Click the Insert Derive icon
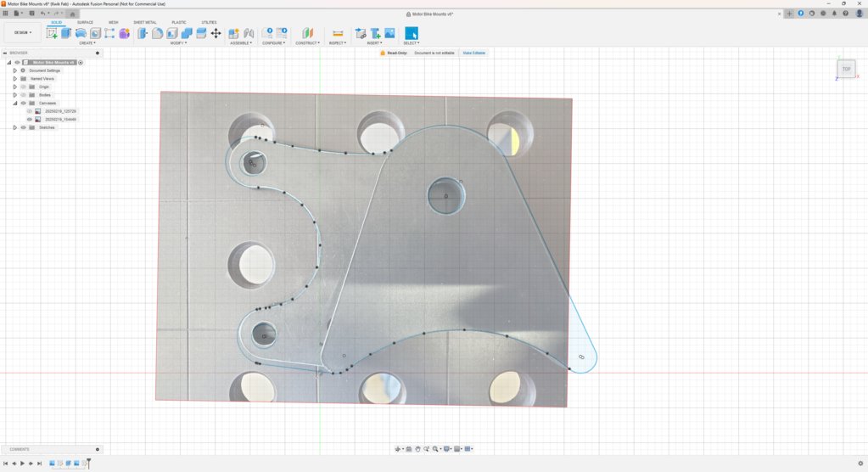 click(x=361, y=33)
